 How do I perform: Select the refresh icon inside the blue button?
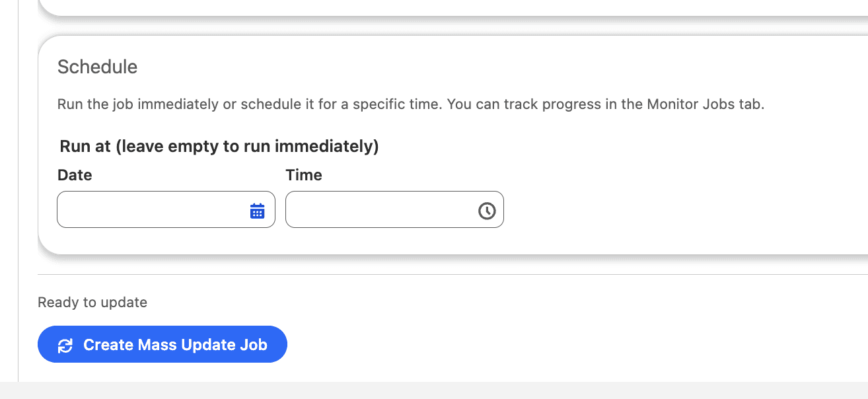click(64, 344)
